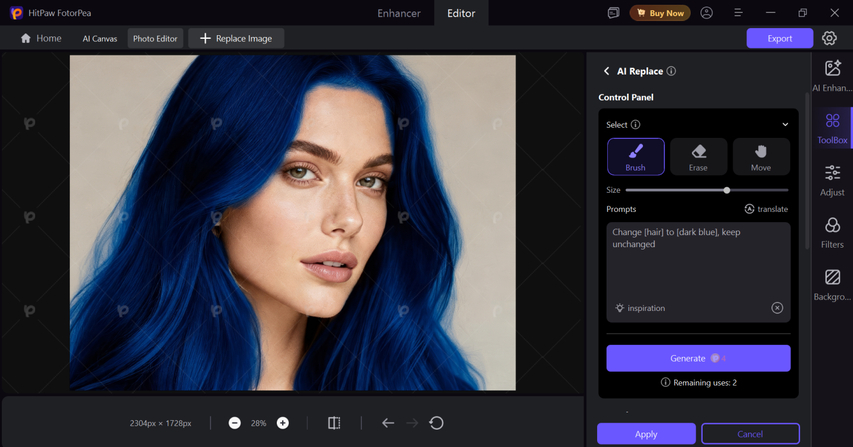The height and width of the screenshot is (447, 853).
Task: Click the Generate button
Action: click(698, 358)
